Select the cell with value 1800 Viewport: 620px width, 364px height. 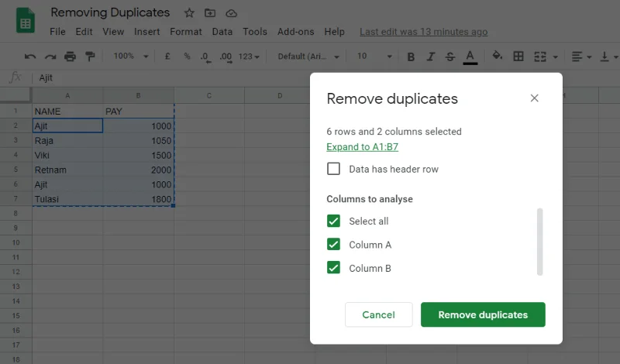pyautogui.click(x=139, y=199)
